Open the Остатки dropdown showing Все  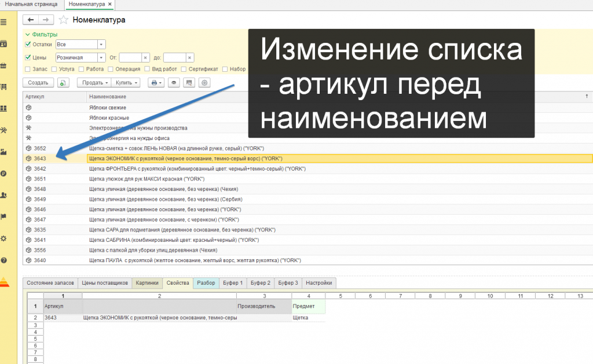101,44
